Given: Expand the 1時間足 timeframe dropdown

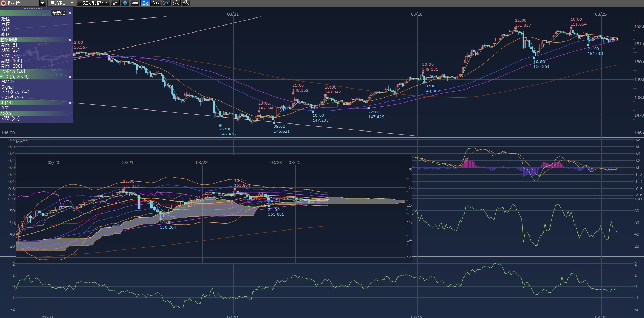Looking at the screenshot, I should coord(72,3).
